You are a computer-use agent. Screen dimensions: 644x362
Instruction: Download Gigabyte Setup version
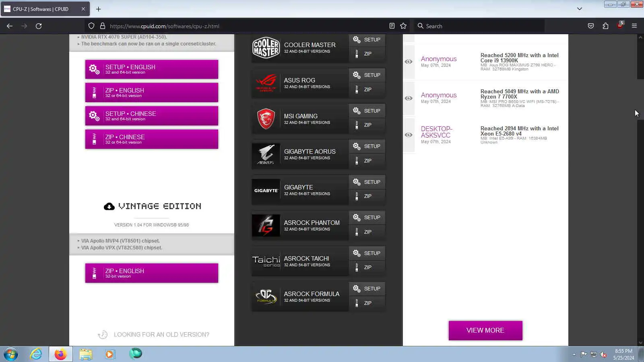pyautogui.click(x=367, y=182)
